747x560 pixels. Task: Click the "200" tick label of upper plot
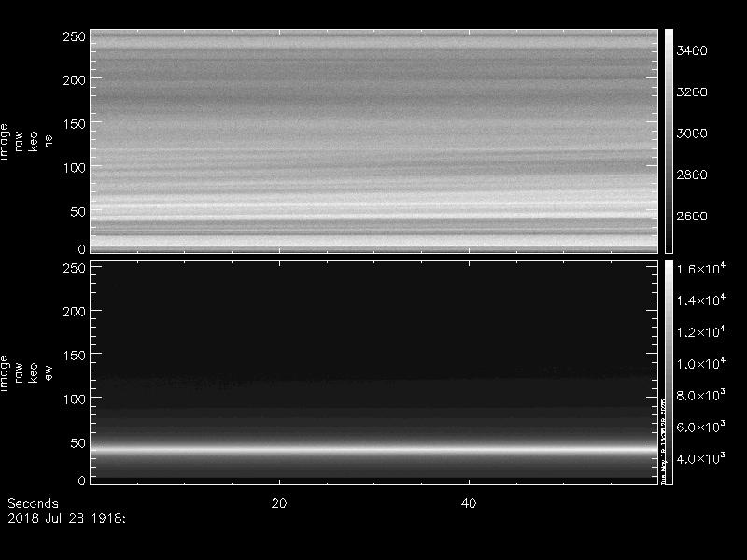[75, 80]
